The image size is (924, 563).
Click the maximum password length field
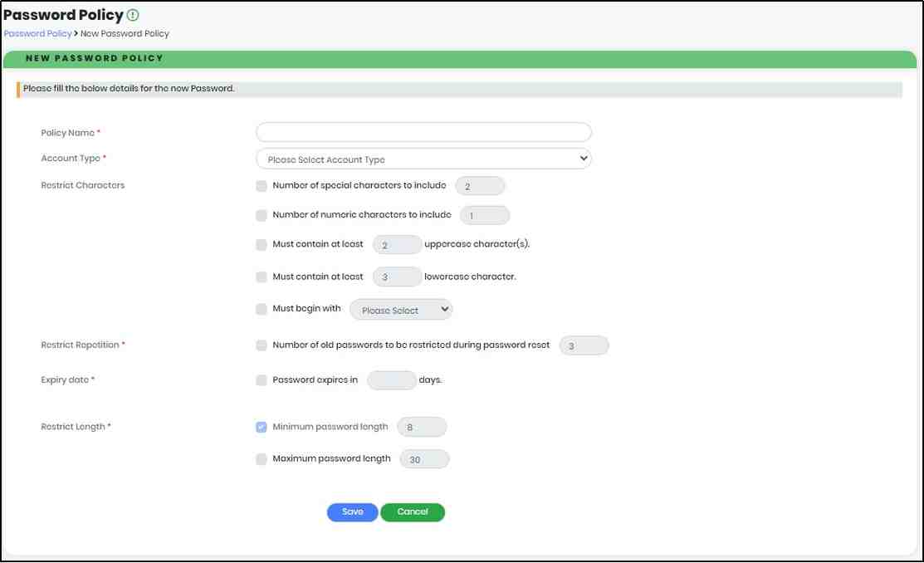[424, 459]
